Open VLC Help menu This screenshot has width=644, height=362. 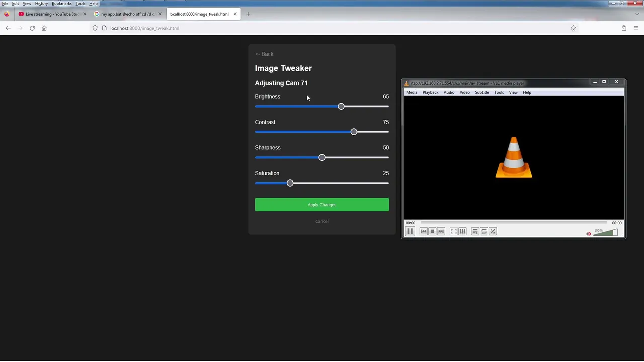point(527,92)
